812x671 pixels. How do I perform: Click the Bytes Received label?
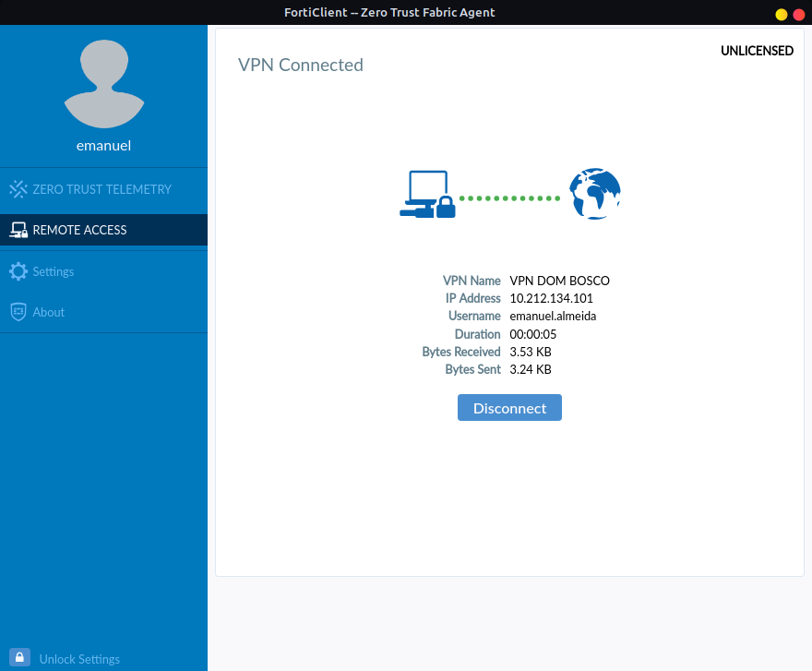point(460,352)
